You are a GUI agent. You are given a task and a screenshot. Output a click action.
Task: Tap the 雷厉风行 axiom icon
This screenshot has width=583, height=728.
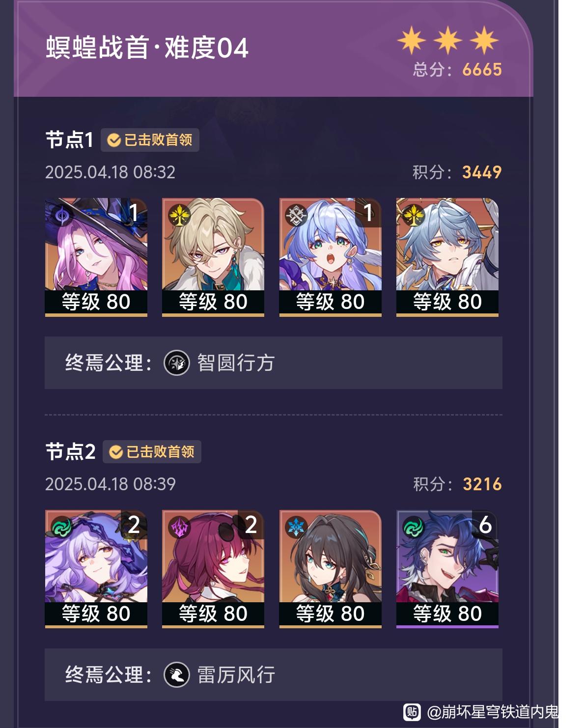(x=177, y=674)
